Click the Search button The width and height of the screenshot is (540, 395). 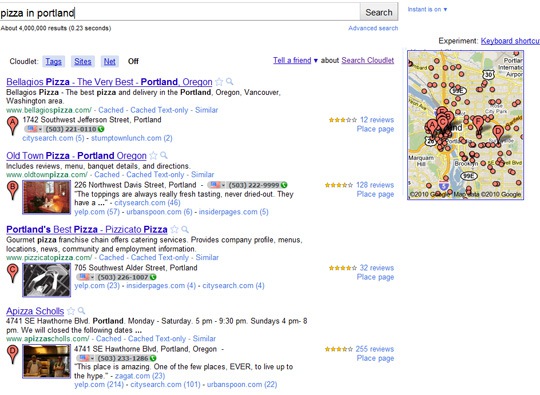379,12
